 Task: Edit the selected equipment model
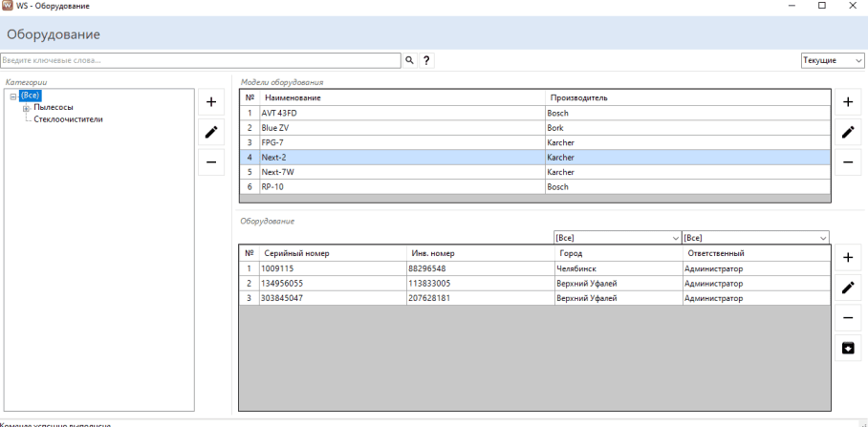click(x=847, y=132)
